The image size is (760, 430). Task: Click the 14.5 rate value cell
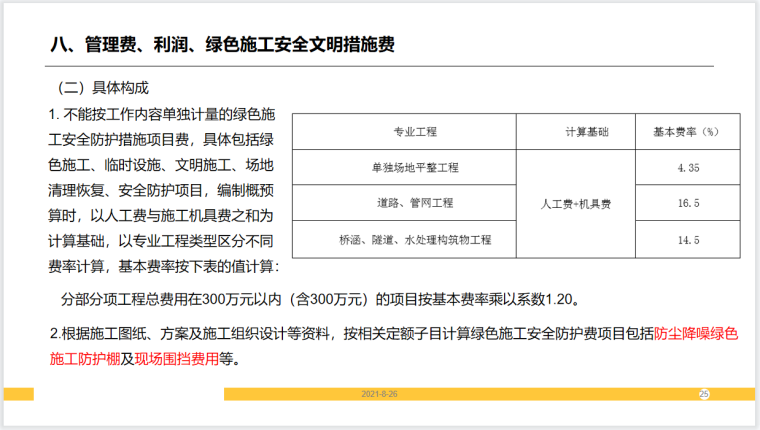[687, 240]
